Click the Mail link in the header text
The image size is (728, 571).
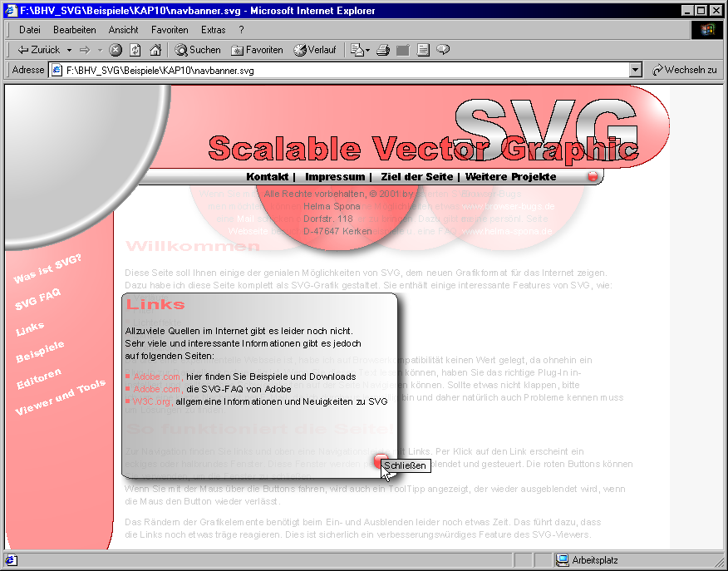(x=245, y=219)
